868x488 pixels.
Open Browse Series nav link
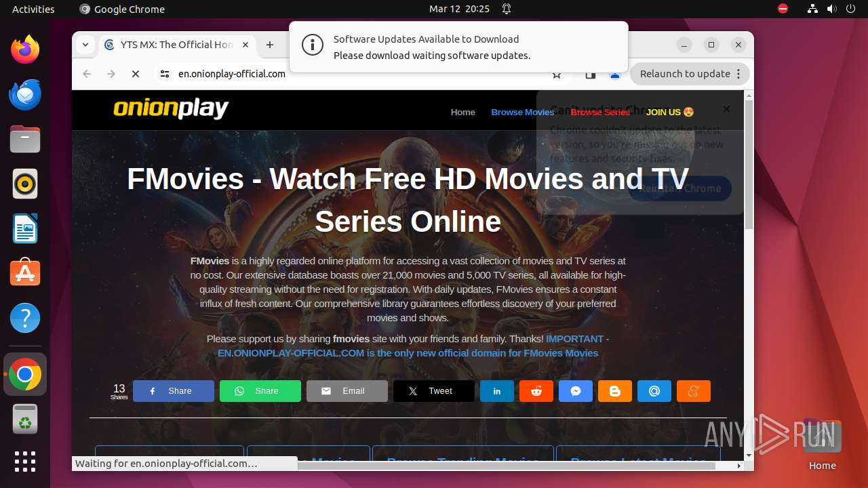[600, 112]
